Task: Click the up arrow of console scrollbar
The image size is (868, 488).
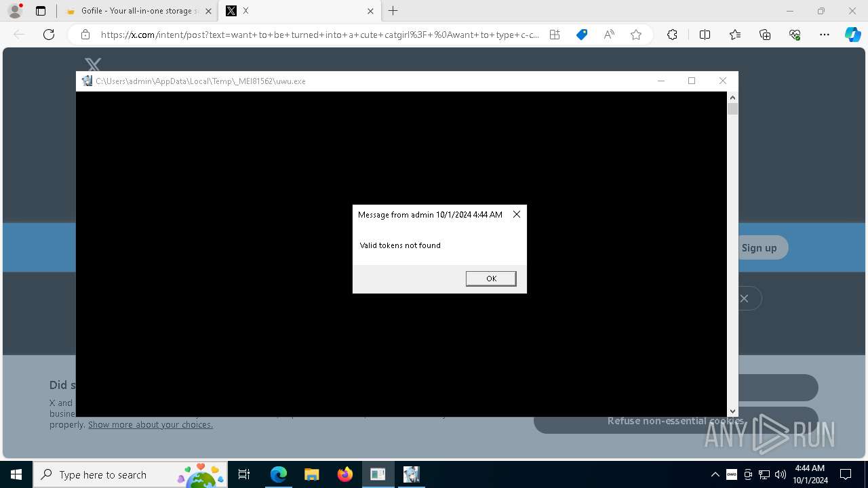Action: point(732,98)
